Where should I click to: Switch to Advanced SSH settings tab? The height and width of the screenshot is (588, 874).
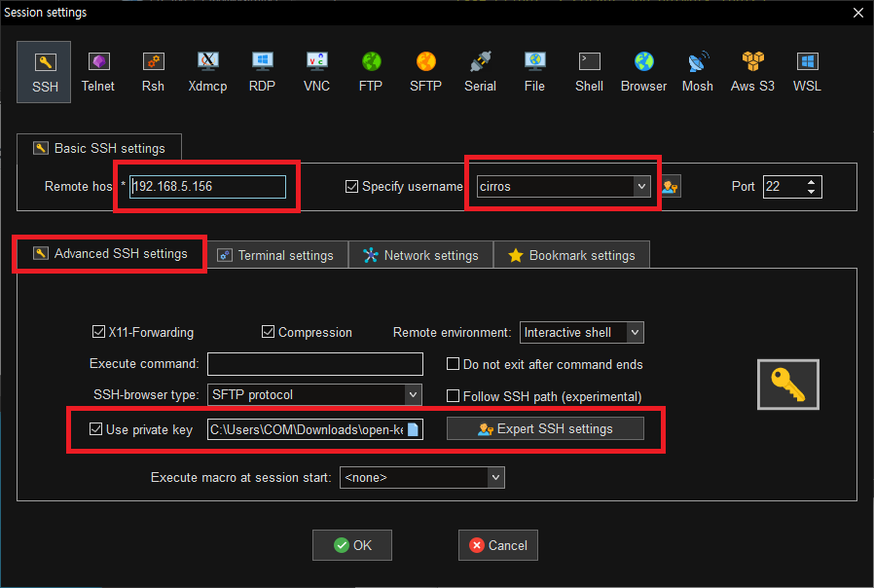click(110, 253)
